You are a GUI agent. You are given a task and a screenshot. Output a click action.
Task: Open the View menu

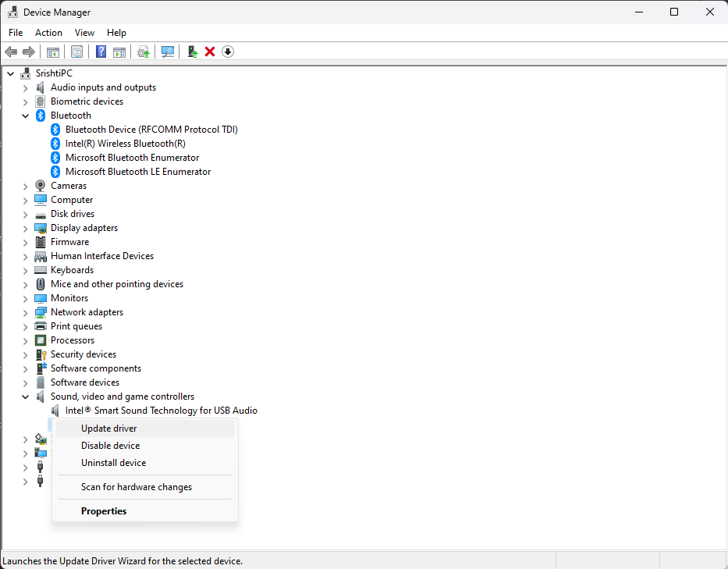click(84, 33)
